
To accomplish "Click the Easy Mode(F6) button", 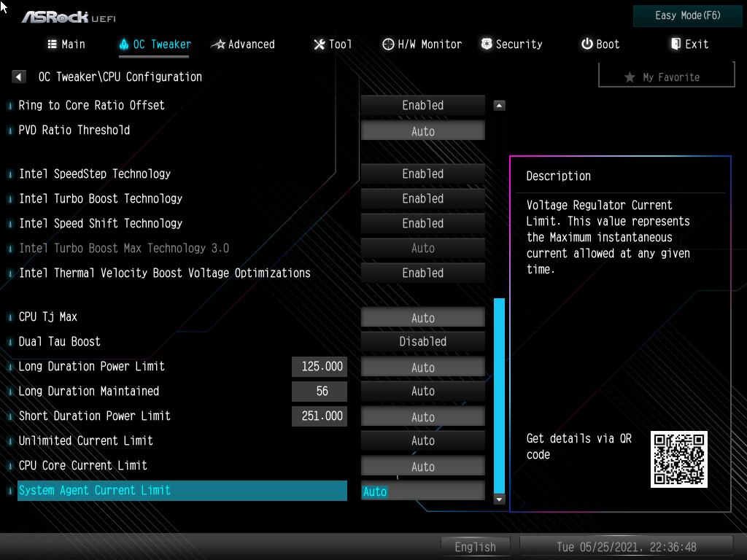I will point(686,15).
